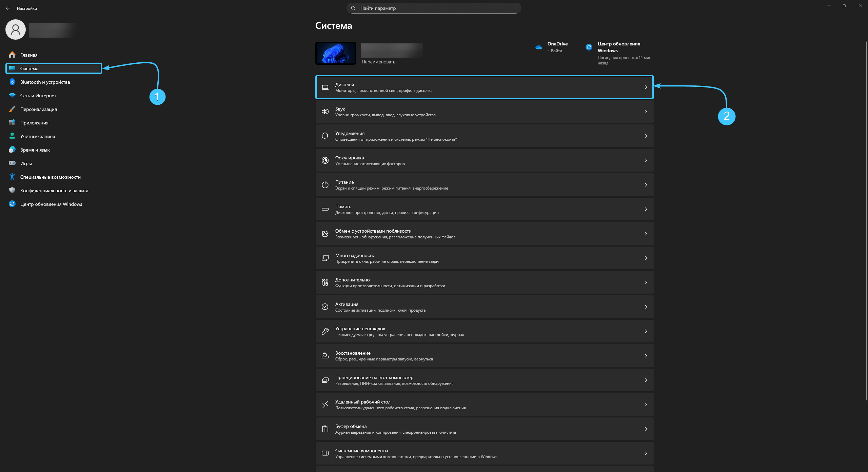
Task: Click the Персонализация paintbrush icon
Action: tap(12, 109)
